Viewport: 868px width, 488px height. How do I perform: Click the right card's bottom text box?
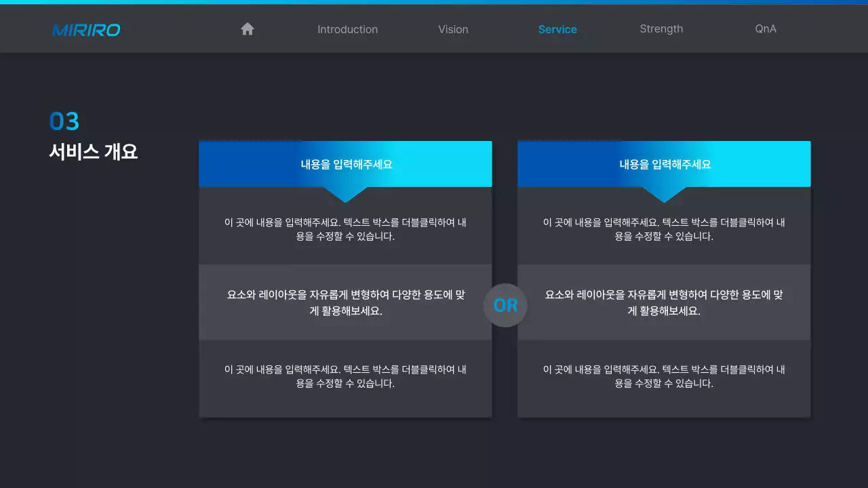[664, 376]
